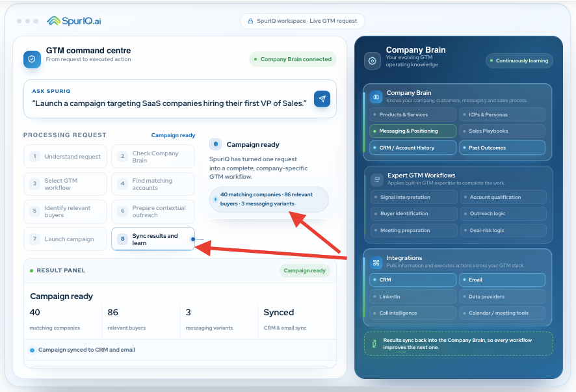Select step 5 Identify relevant buyers
This screenshot has height=392, width=576.
click(x=66, y=211)
